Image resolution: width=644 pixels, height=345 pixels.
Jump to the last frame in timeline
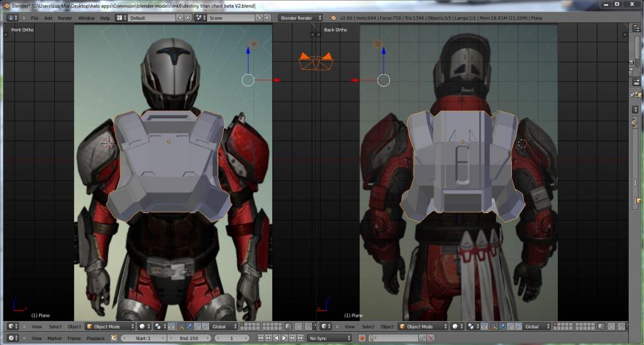[301, 338]
